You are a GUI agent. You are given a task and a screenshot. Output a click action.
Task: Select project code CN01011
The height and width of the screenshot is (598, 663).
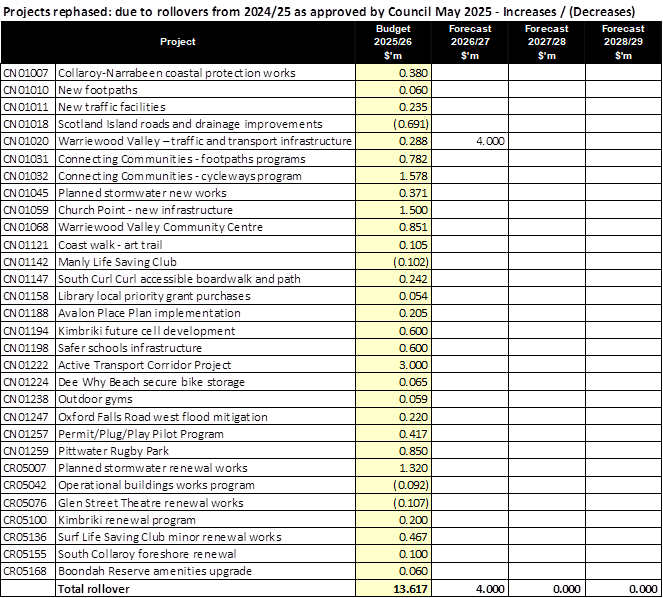[x=26, y=107]
